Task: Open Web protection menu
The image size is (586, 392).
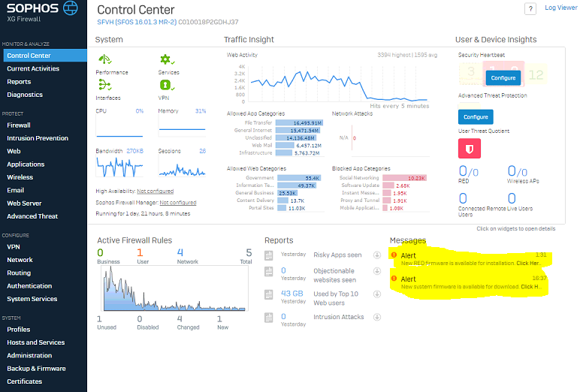Action: coord(14,151)
